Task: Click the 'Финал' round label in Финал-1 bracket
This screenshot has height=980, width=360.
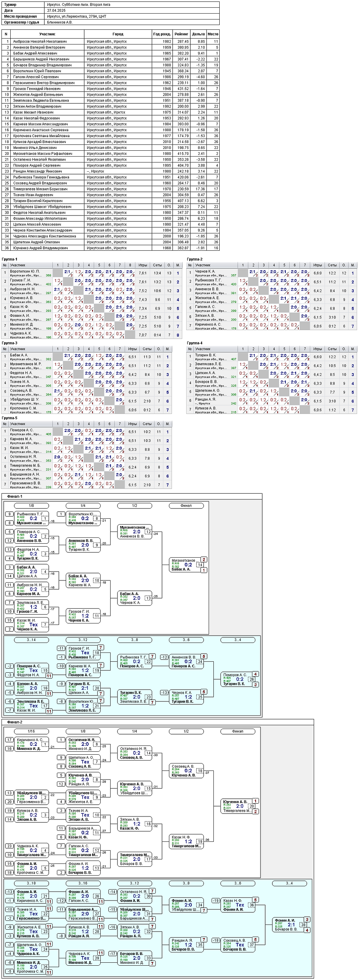Action: [186, 505]
